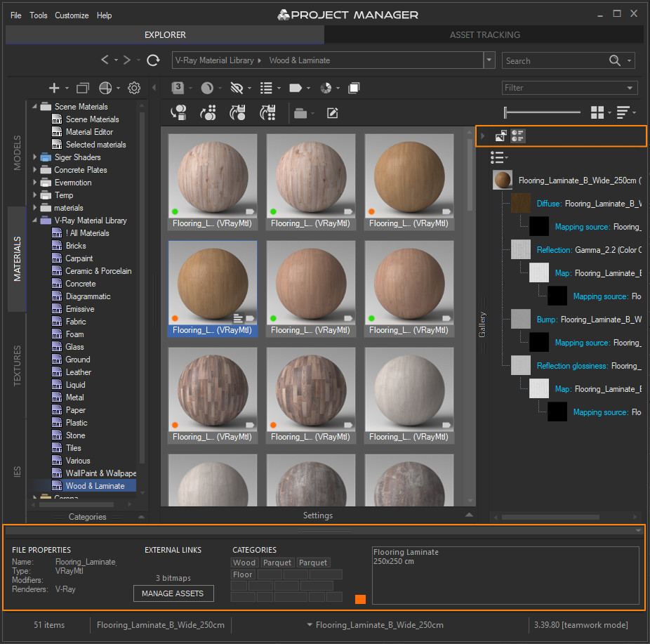Click the refresh icon beside navigation arrows
This screenshot has height=644, width=650.
[153, 60]
